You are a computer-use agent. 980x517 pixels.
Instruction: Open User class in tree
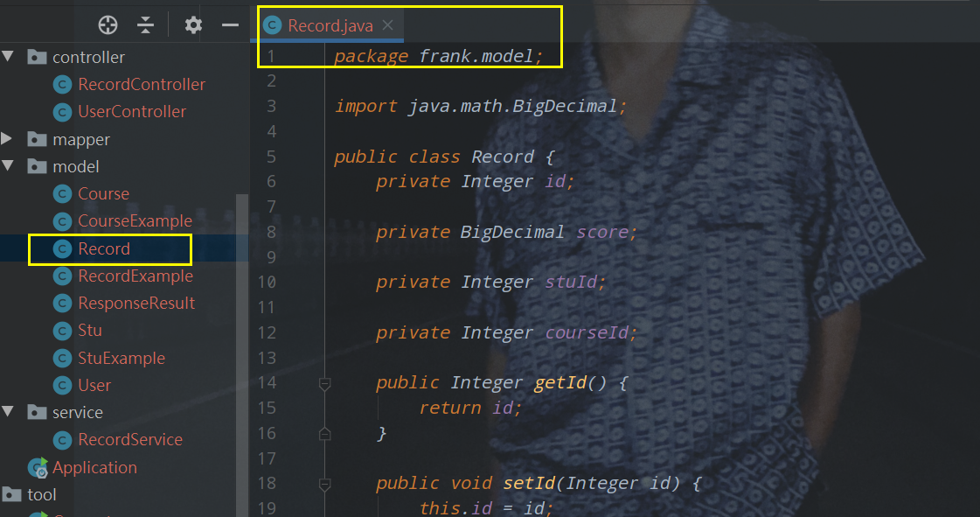[94, 385]
